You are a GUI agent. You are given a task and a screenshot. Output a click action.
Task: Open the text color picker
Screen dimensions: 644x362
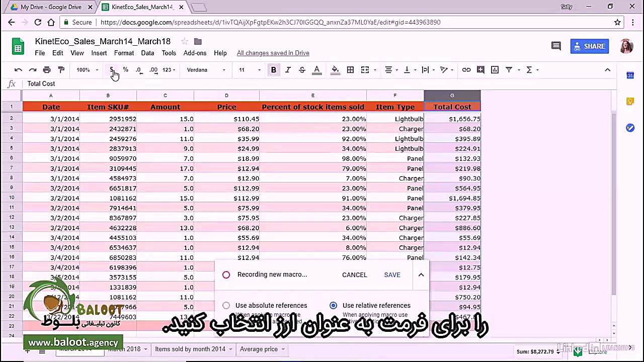click(316, 70)
